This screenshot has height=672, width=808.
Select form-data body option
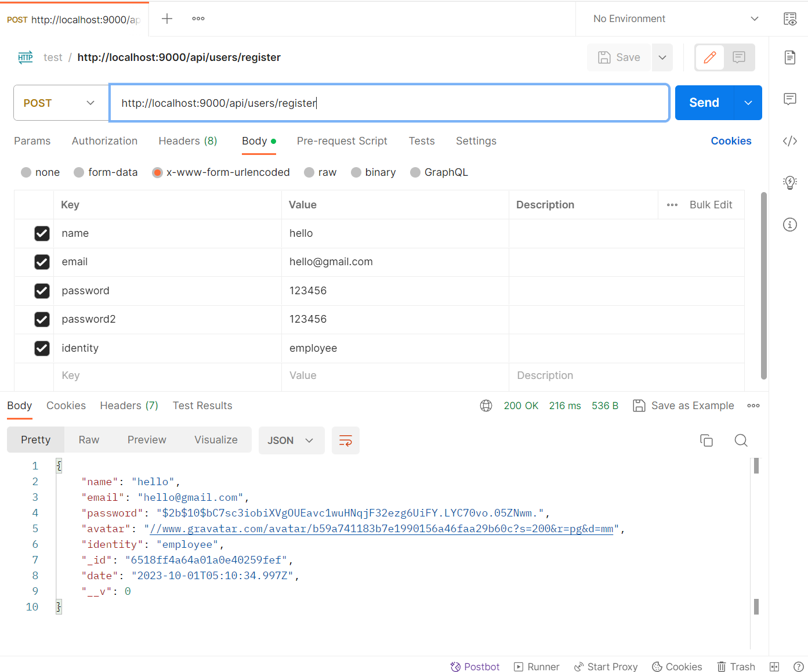(x=79, y=172)
